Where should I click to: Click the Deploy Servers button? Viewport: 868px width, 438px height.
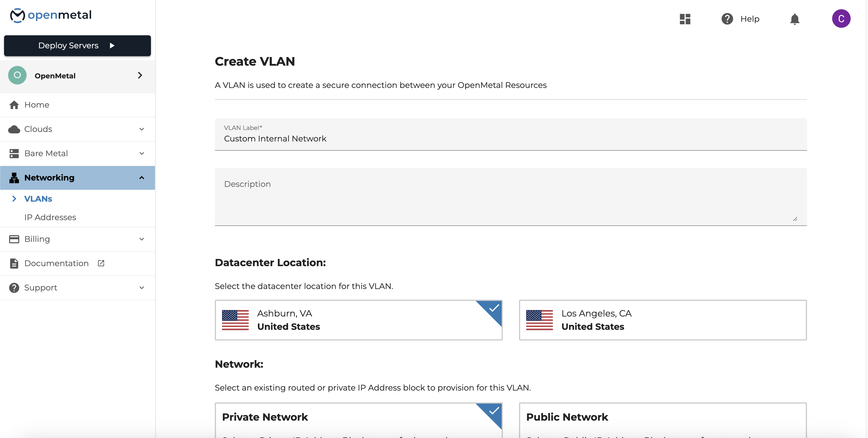coord(77,45)
